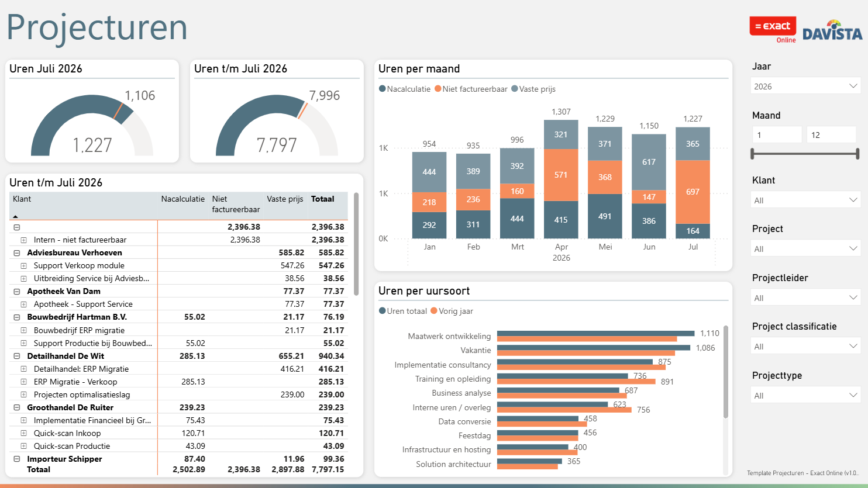Click the Vaste prijs legend marker

pyautogui.click(x=515, y=89)
